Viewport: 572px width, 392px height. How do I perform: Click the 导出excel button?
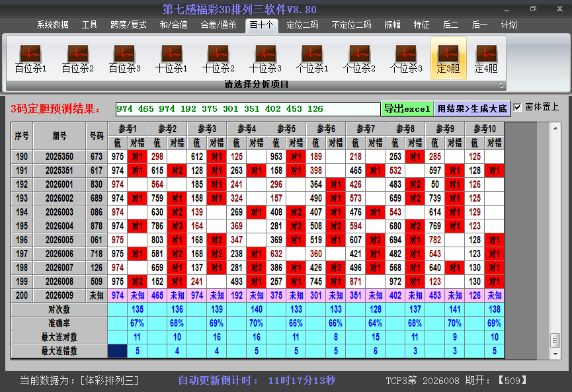[x=407, y=108]
